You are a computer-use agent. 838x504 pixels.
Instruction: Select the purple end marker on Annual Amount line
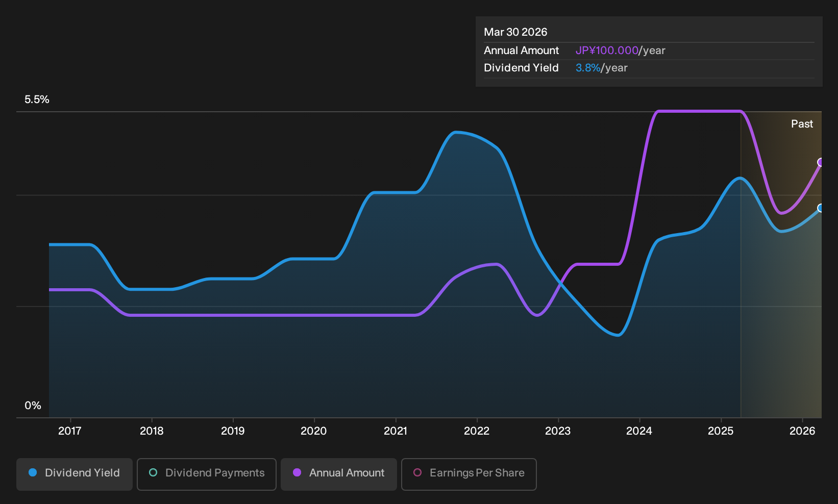(821, 162)
